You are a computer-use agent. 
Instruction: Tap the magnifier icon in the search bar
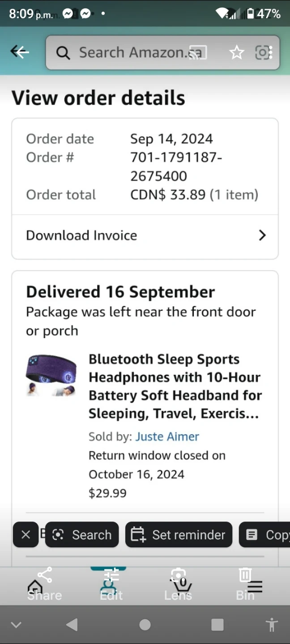(x=63, y=53)
